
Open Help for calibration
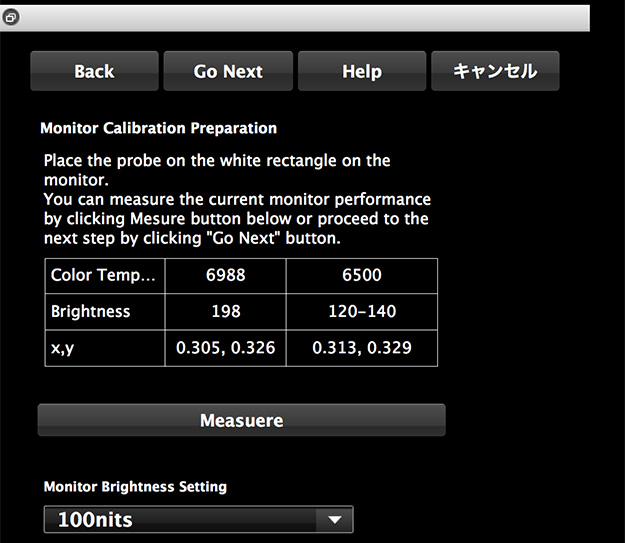[x=361, y=71]
